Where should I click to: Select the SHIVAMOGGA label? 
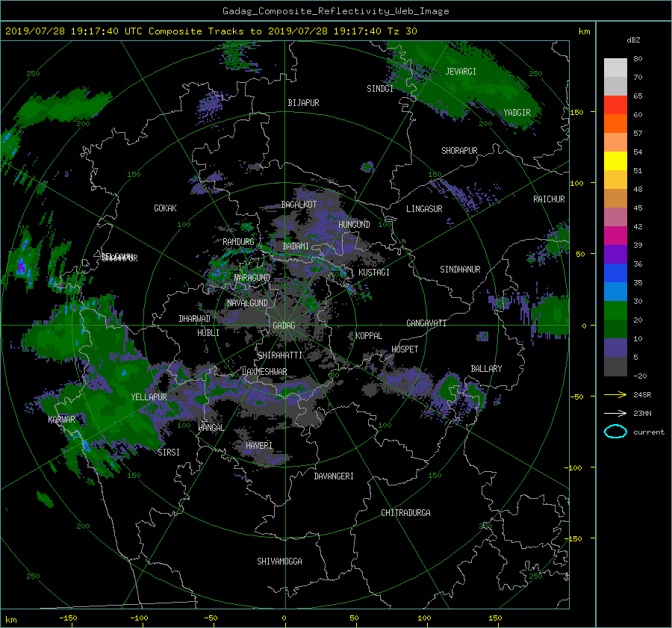(x=279, y=562)
